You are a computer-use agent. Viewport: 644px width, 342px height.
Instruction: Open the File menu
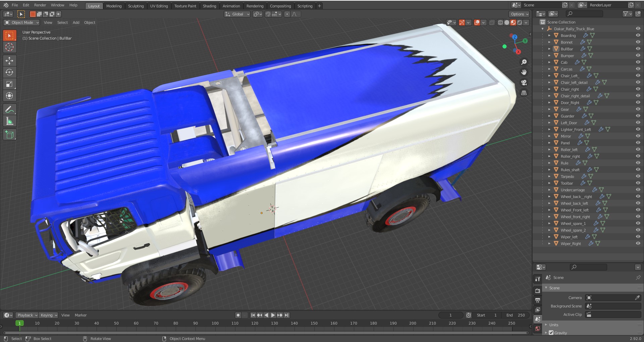pos(15,5)
